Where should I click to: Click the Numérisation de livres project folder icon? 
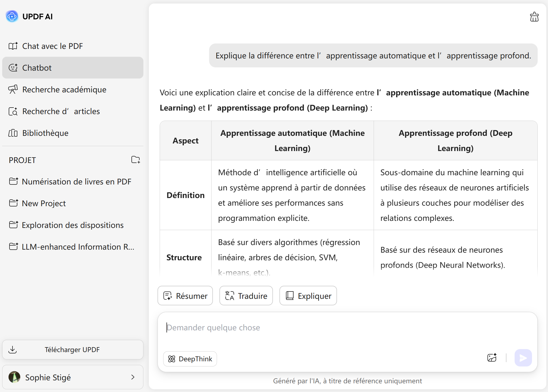[x=13, y=181]
